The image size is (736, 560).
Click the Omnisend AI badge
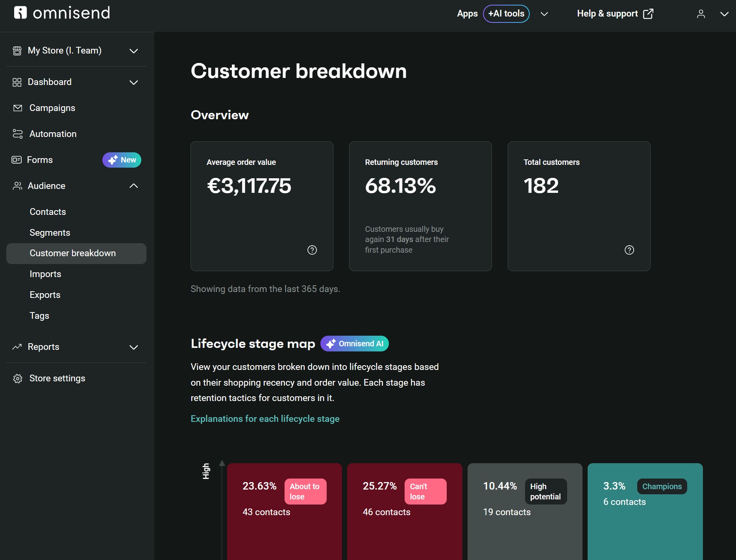[x=355, y=344]
